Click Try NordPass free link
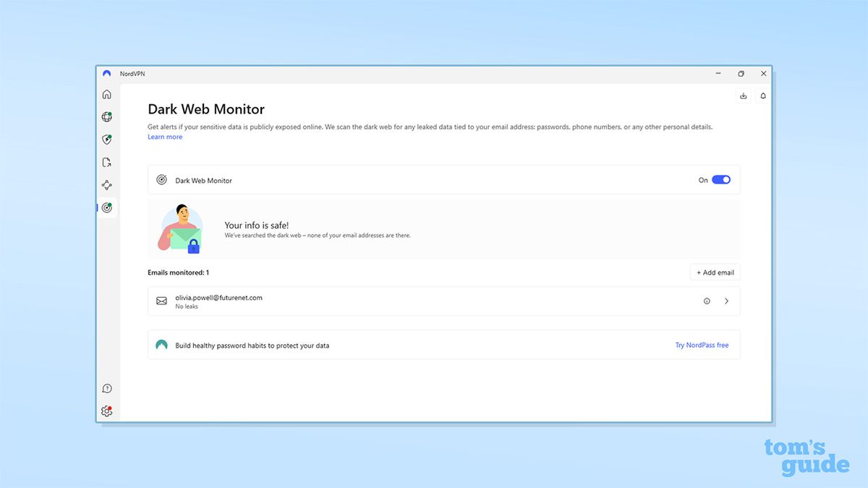The width and height of the screenshot is (868, 488). point(702,346)
